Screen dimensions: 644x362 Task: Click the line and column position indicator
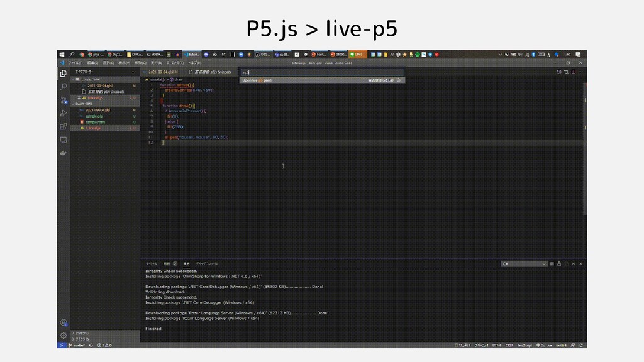point(462,345)
